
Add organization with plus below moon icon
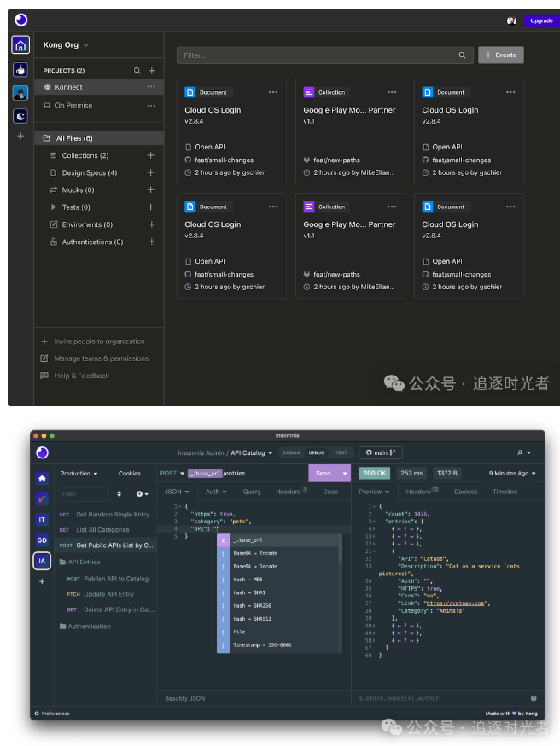[20, 136]
